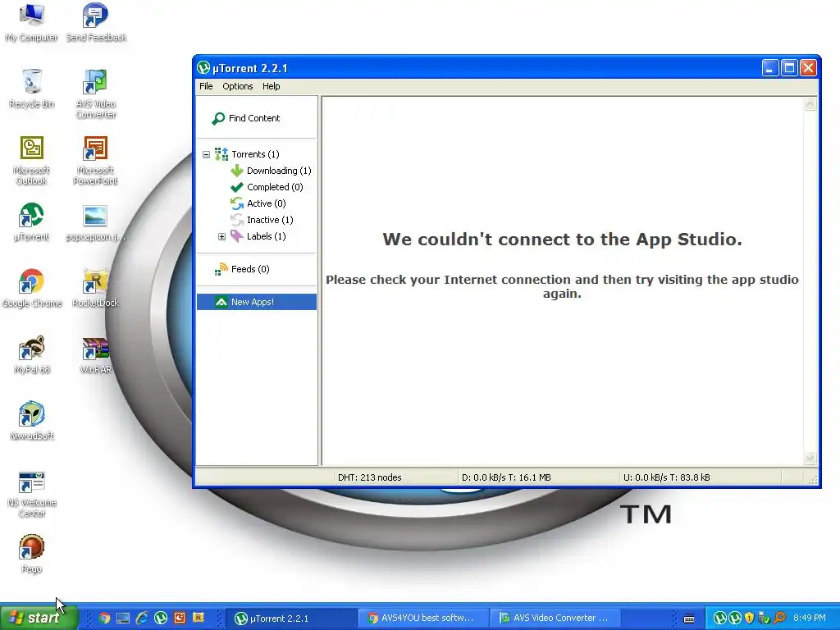Minimize the µTorrent window
Screen dimensions: 840x630
[x=769, y=68]
